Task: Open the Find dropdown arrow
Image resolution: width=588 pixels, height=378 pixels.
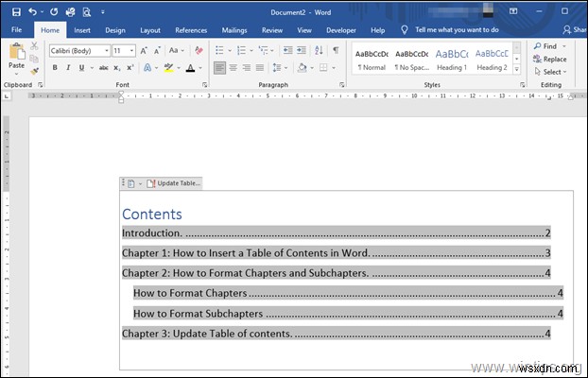Action: (x=564, y=46)
